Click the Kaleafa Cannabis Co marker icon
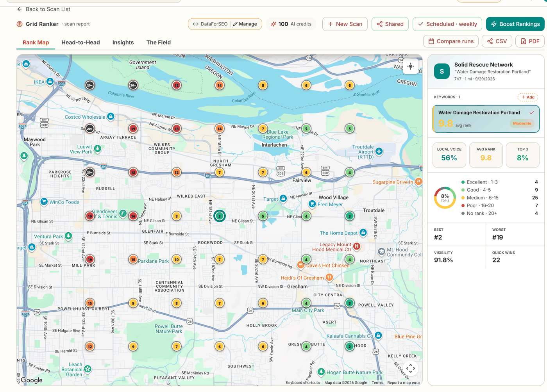547x392 pixels. pos(378,335)
